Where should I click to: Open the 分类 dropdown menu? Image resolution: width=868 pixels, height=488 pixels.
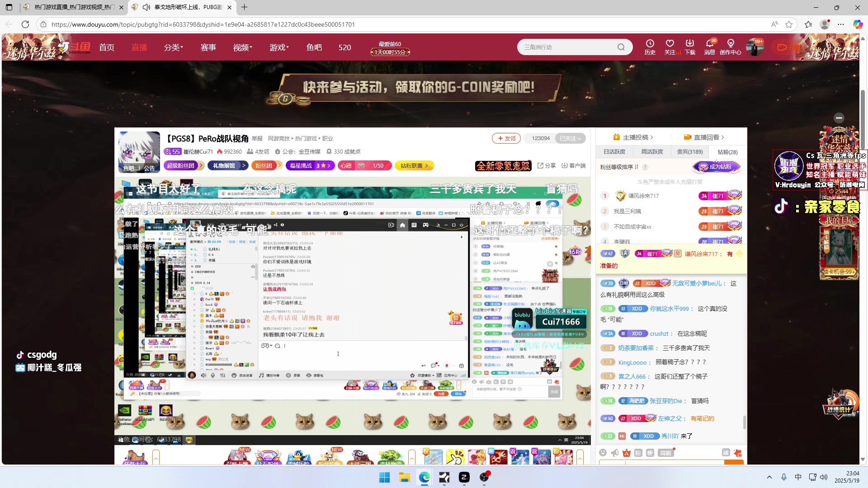click(174, 47)
